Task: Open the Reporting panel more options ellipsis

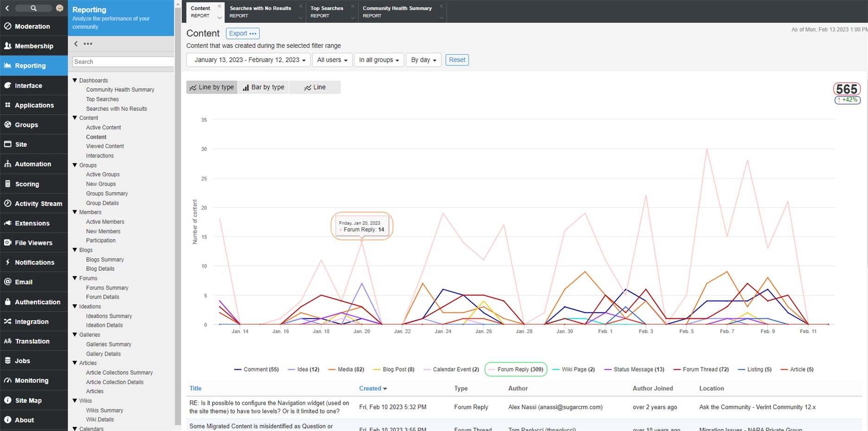Action: tap(88, 44)
